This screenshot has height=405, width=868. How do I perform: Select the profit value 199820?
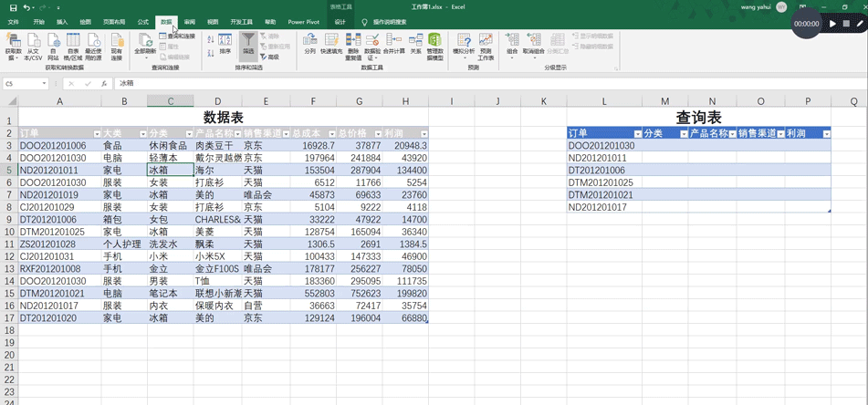(x=406, y=292)
